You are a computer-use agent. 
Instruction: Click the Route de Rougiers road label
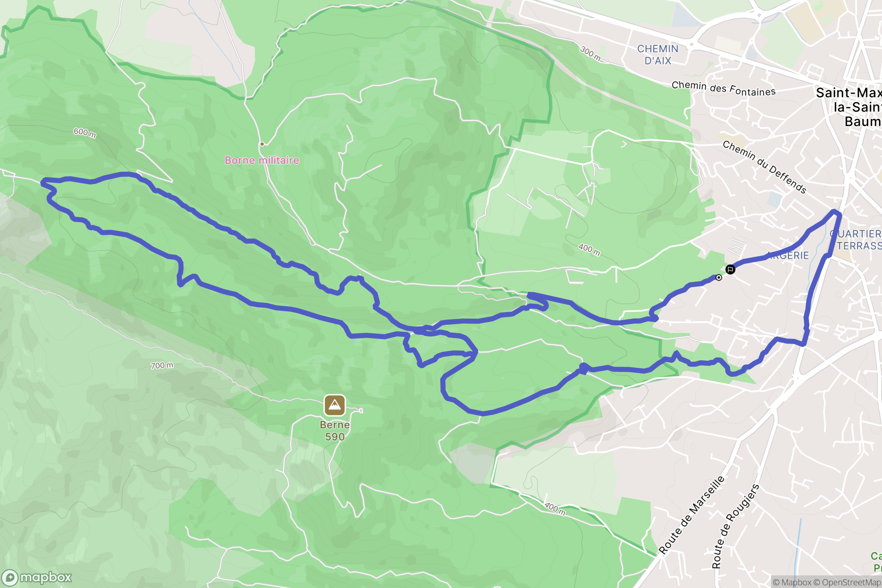click(x=735, y=526)
